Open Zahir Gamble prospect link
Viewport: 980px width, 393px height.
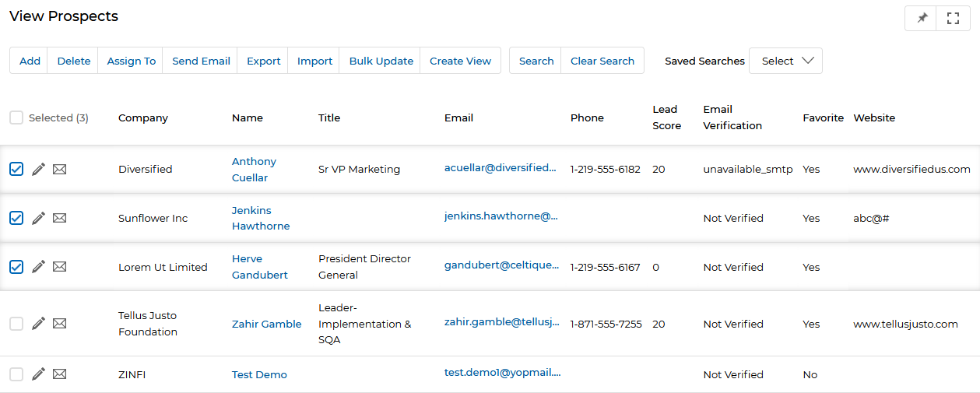(266, 324)
